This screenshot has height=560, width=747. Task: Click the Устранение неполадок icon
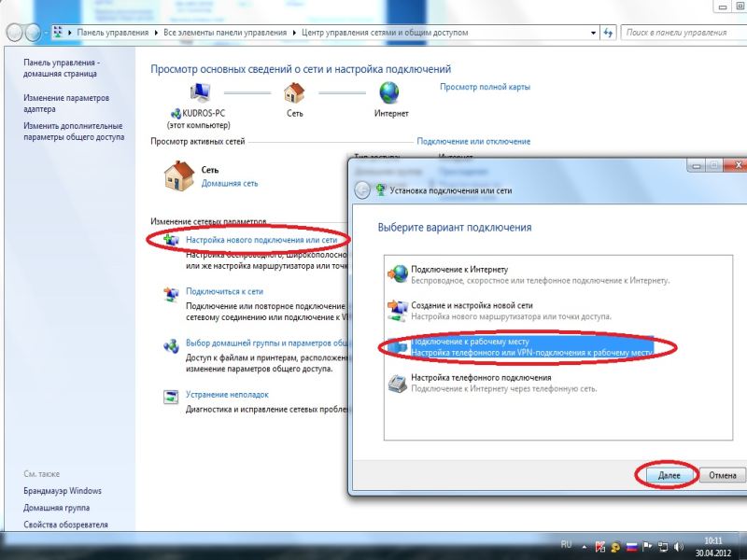(172, 397)
